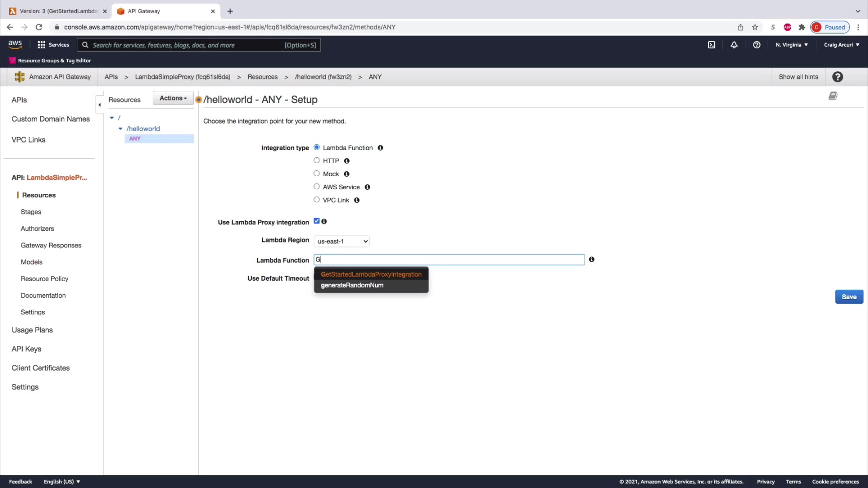This screenshot has height=488, width=868.
Task: Bookmark this page with the star icon
Action: [x=754, y=27]
